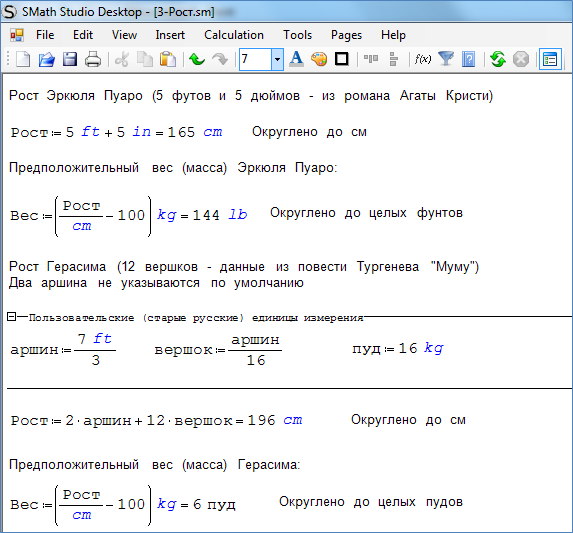
Task: Toggle the region border square icon
Action: (342, 59)
